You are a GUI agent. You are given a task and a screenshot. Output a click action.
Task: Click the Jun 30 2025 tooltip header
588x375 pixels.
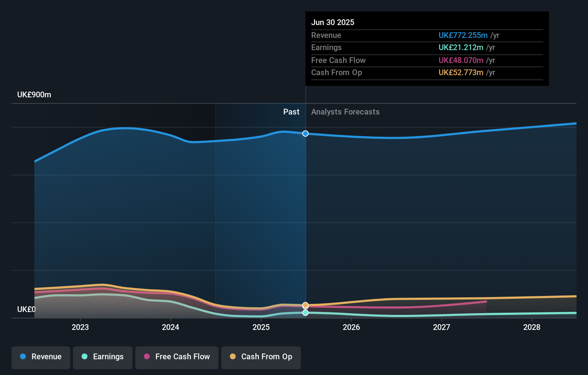(333, 22)
